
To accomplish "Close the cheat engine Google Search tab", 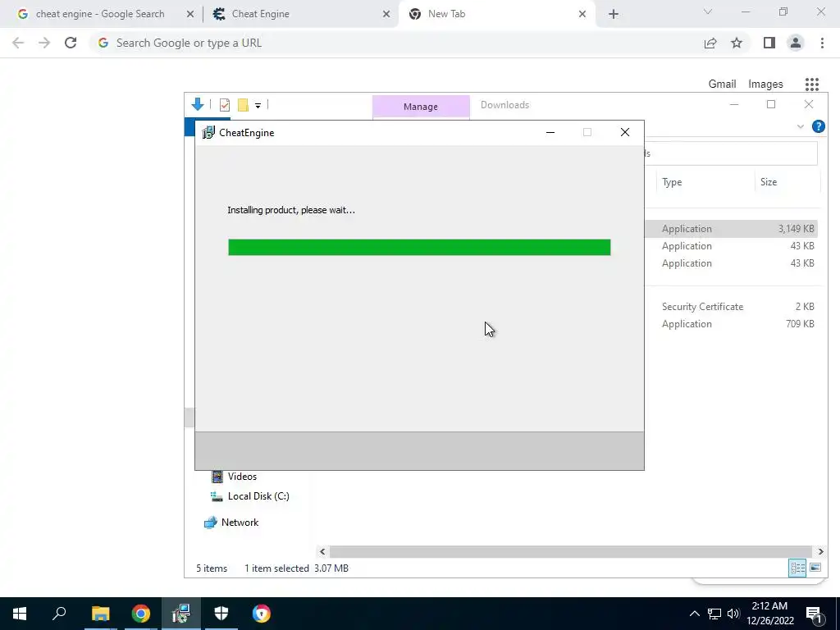I will [x=190, y=14].
